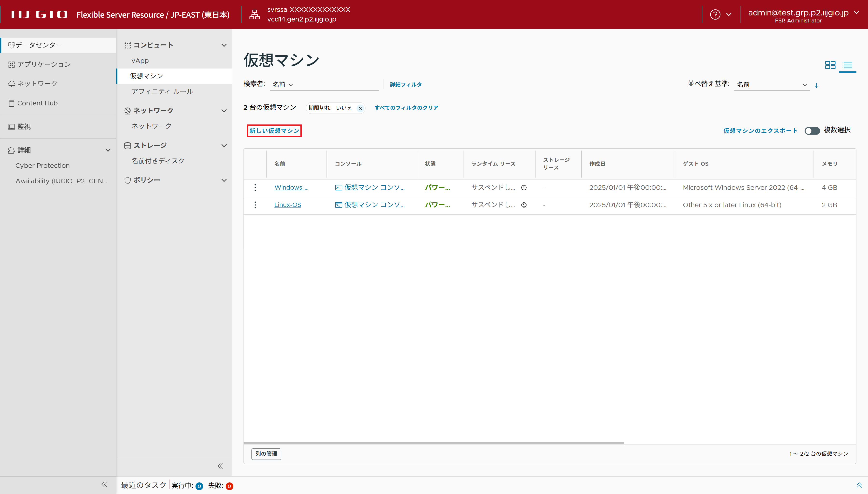868x494 pixels.
Task: Select vApp in the side menu
Action: 140,61
